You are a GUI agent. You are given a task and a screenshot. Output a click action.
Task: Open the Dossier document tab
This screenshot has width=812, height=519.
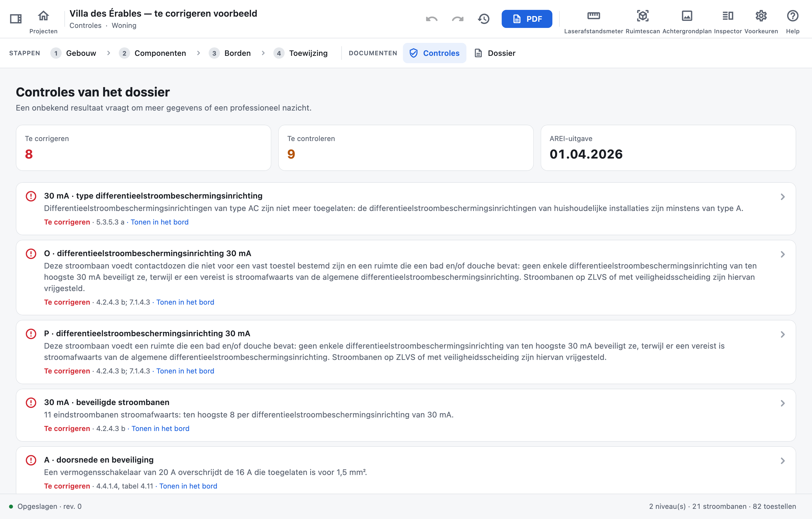[495, 53]
